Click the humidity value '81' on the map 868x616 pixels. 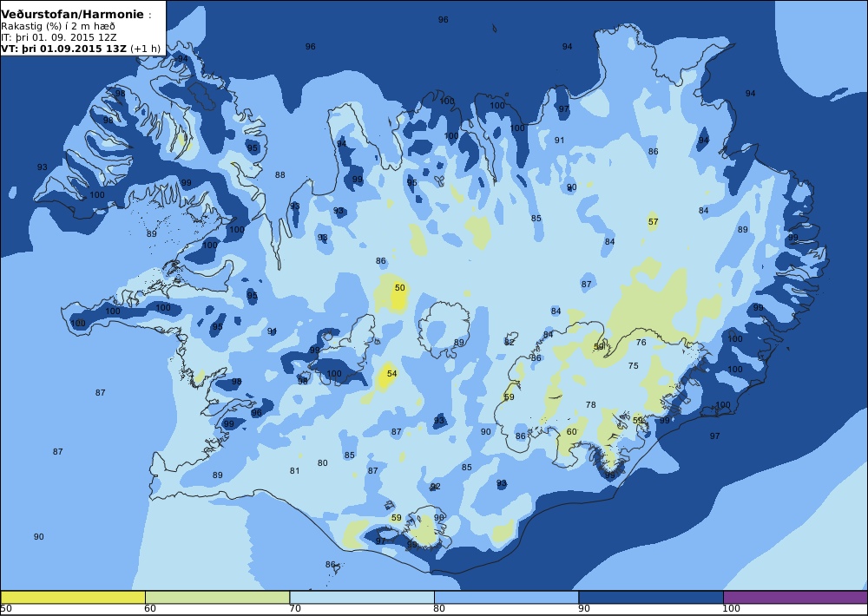[x=294, y=471]
